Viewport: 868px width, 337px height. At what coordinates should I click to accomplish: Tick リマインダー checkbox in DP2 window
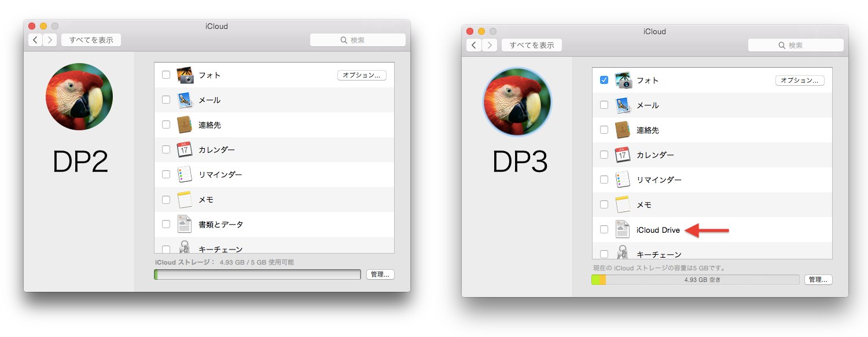point(166,174)
